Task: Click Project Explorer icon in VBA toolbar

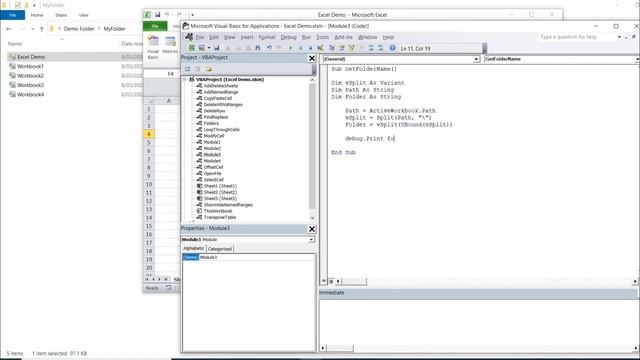Action: click(x=332, y=48)
